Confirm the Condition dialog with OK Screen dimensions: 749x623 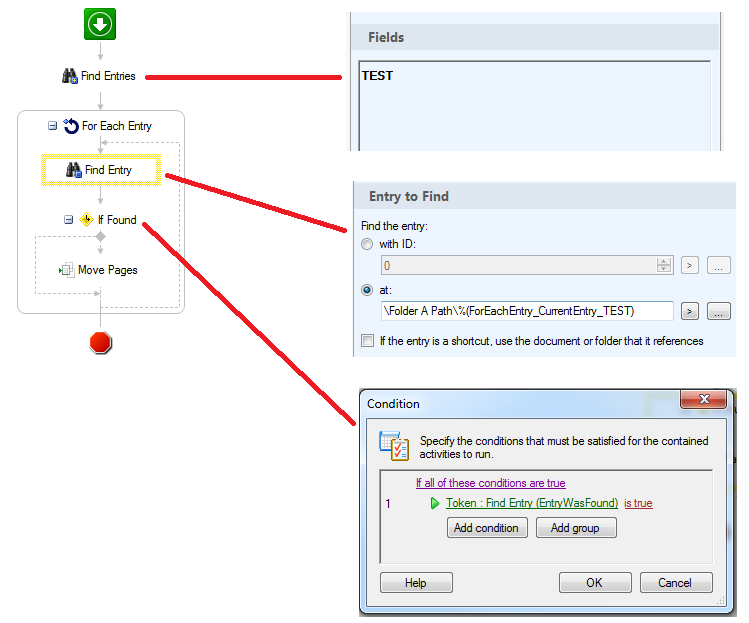click(x=595, y=582)
